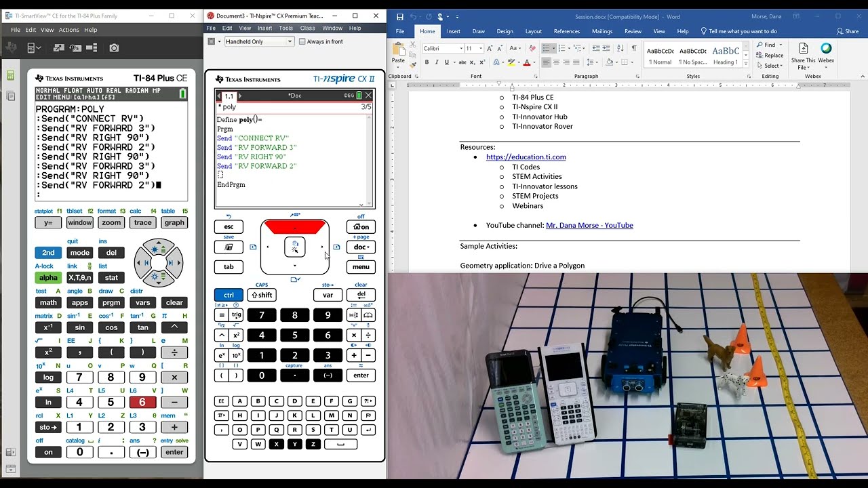Click the green calculator icon in TI-SmartView sidebar
The image size is (868, 488).
point(10,75)
